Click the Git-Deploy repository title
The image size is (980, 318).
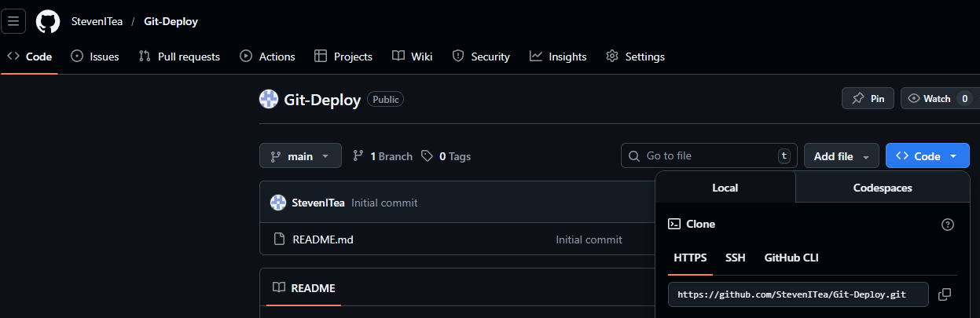coord(323,100)
